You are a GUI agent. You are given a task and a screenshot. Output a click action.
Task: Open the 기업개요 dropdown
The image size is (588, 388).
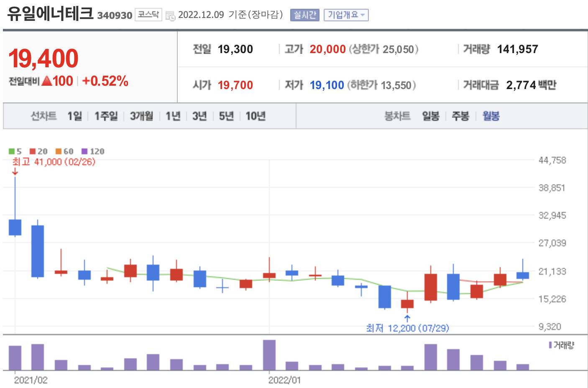click(x=346, y=15)
